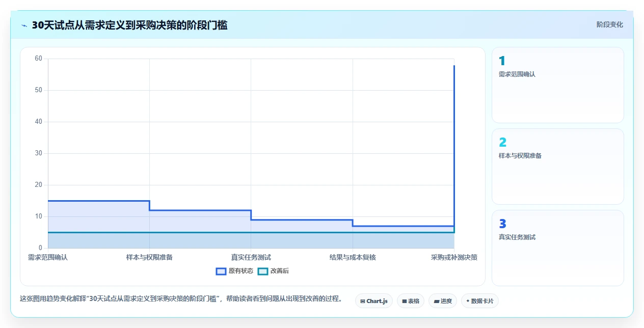This screenshot has width=644, height=328.
Task: Click the large number 3 in third card
Action: coord(502,224)
